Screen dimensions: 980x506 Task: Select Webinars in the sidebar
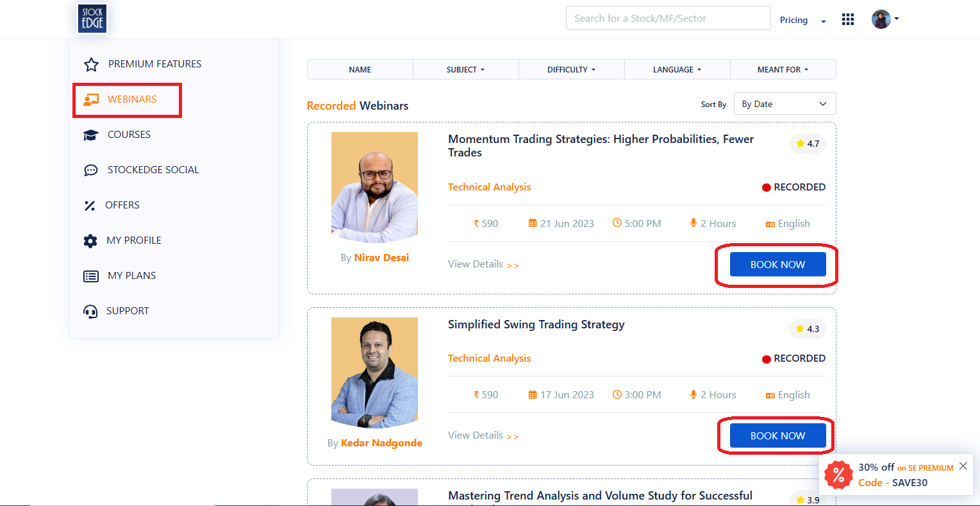click(x=132, y=99)
